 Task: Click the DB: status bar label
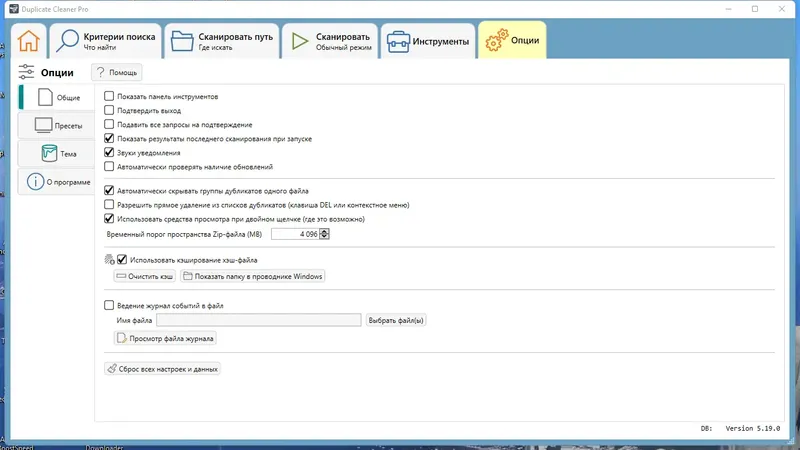706,429
